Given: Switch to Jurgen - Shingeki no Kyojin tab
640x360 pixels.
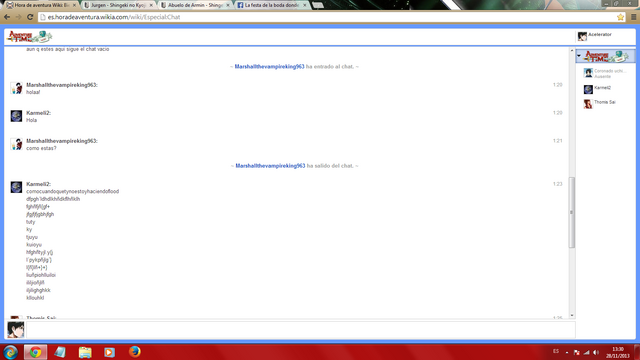Looking at the screenshot, I should [x=118, y=5].
